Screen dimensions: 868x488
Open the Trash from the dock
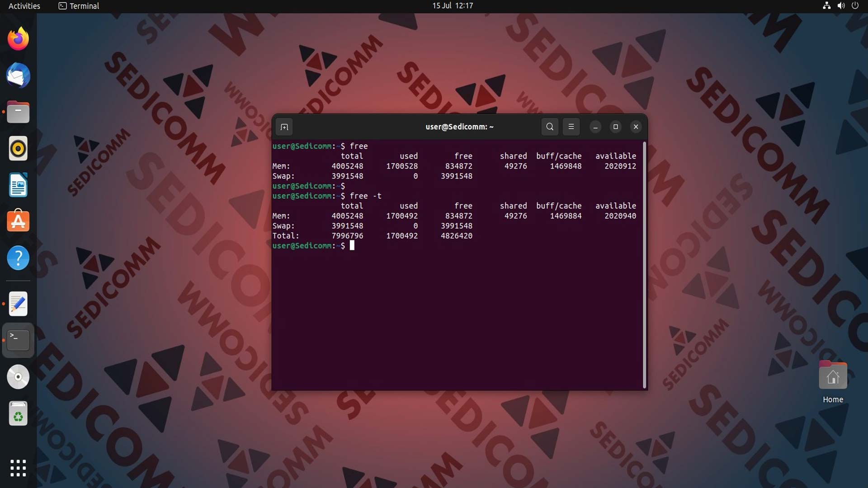(18, 413)
